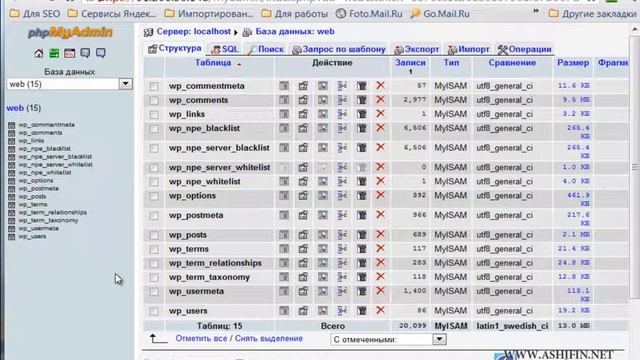Open the Экспорт tab
Screen dimensions: 640x360
click(417, 49)
